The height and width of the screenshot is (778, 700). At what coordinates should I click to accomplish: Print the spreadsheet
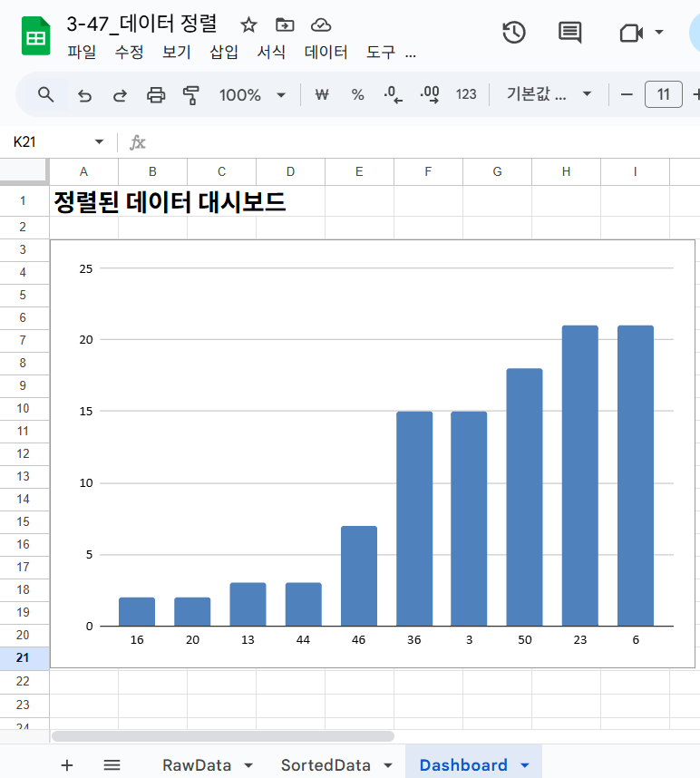pyautogui.click(x=156, y=95)
